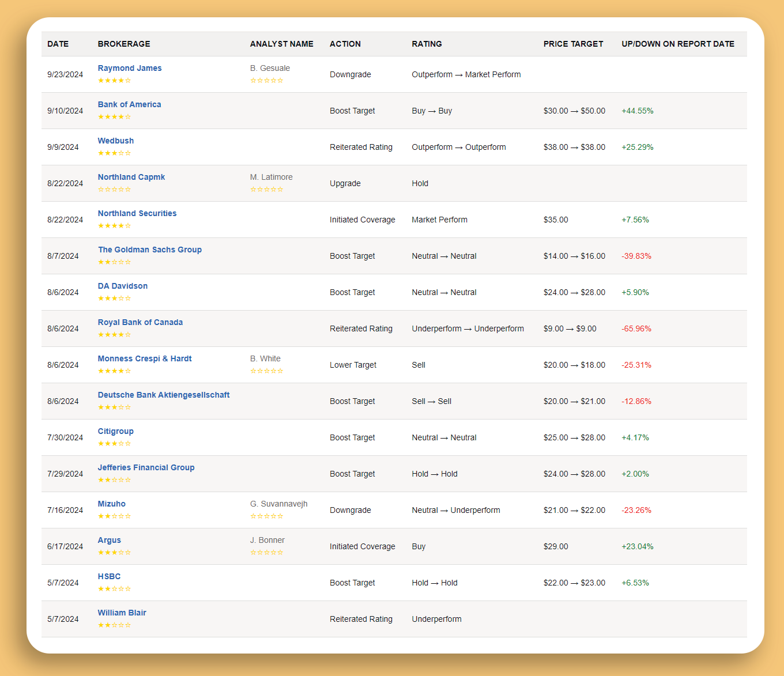Click the Lower Target action cell

(x=353, y=365)
